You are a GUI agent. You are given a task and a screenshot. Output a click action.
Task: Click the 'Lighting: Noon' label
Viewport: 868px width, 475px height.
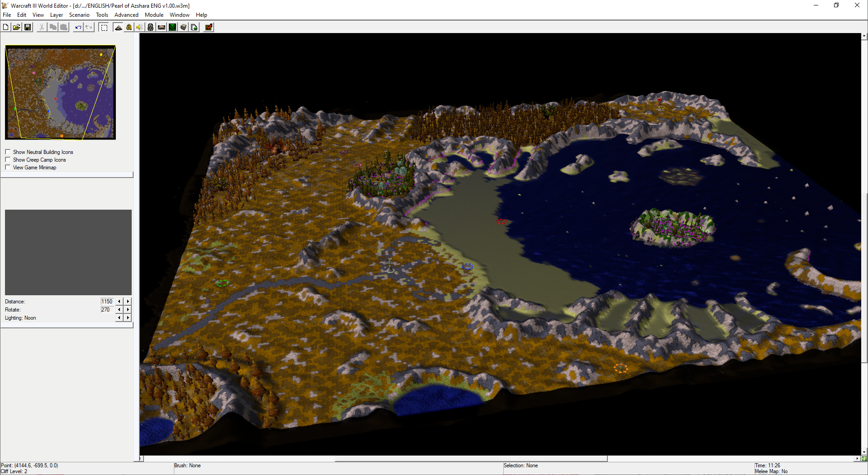click(x=20, y=318)
